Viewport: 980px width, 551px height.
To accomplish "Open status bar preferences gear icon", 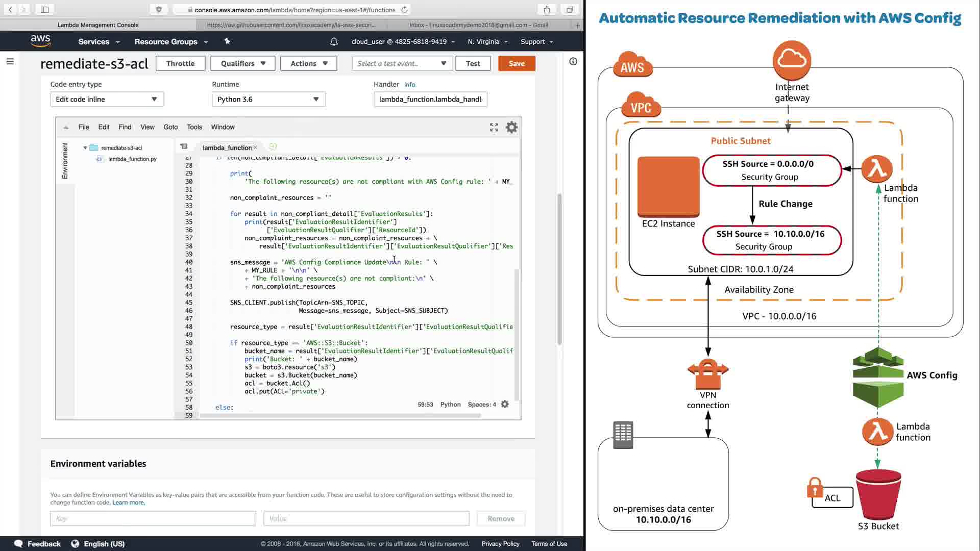I will pyautogui.click(x=505, y=404).
